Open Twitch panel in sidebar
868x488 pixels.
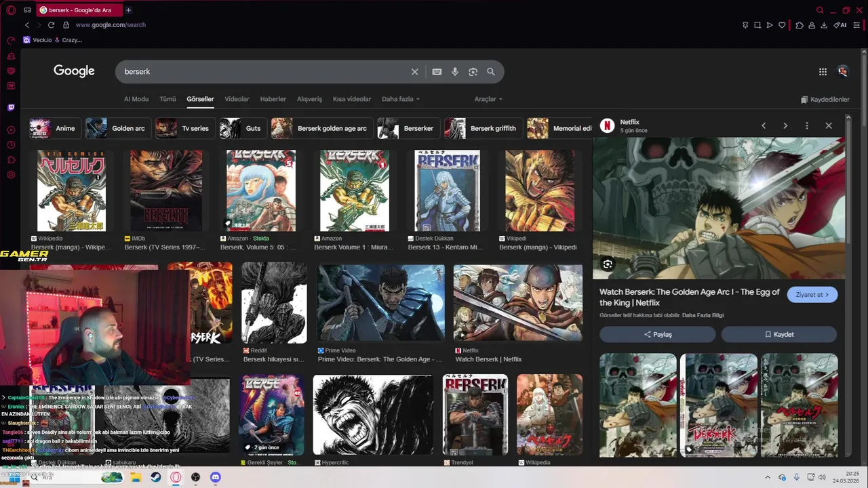pos(11,107)
